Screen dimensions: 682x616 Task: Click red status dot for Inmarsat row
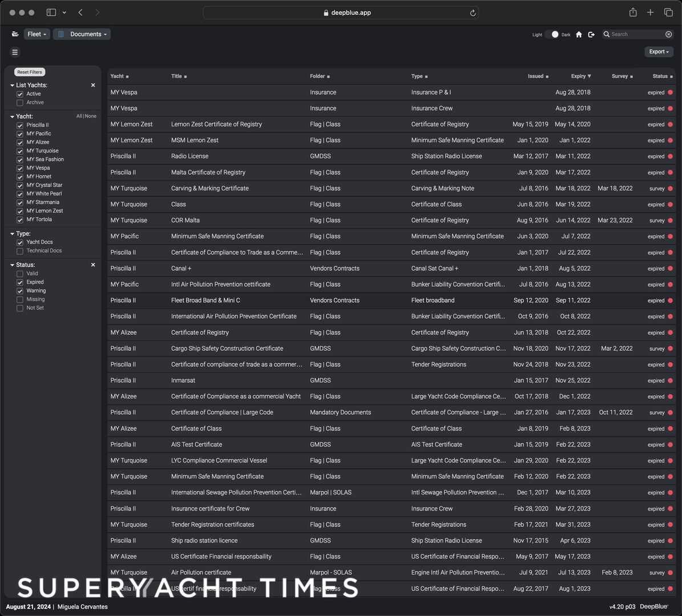[x=670, y=380]
